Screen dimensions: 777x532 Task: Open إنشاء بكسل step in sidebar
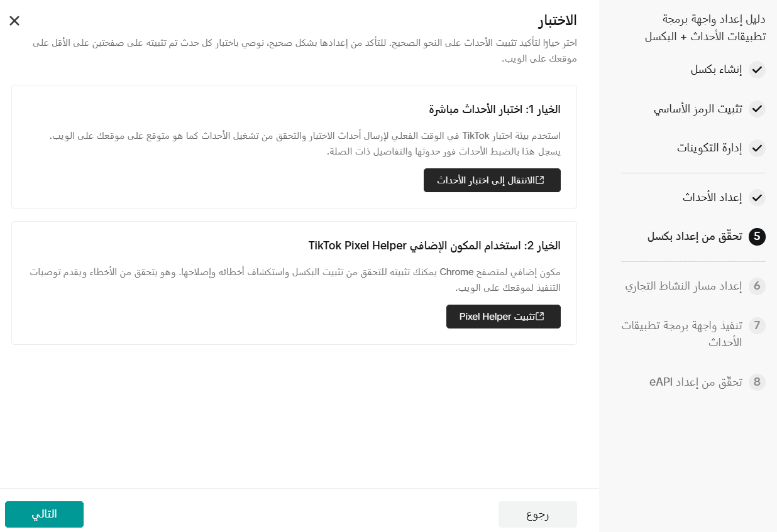coord(716,70)
